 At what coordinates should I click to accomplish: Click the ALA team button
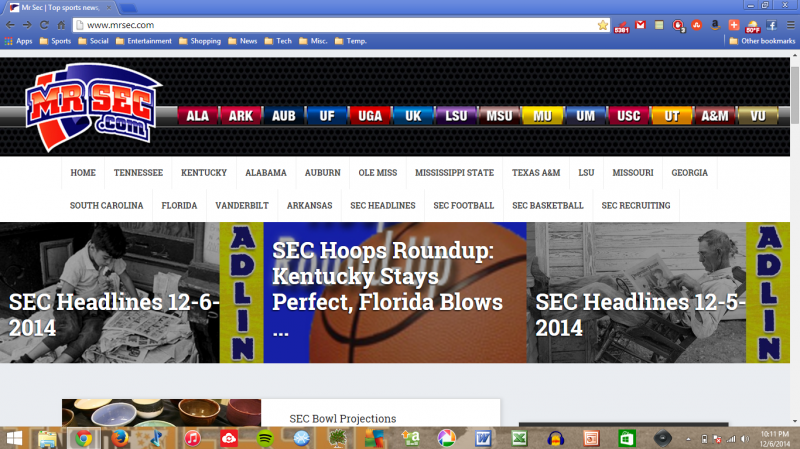coord(197,116)
